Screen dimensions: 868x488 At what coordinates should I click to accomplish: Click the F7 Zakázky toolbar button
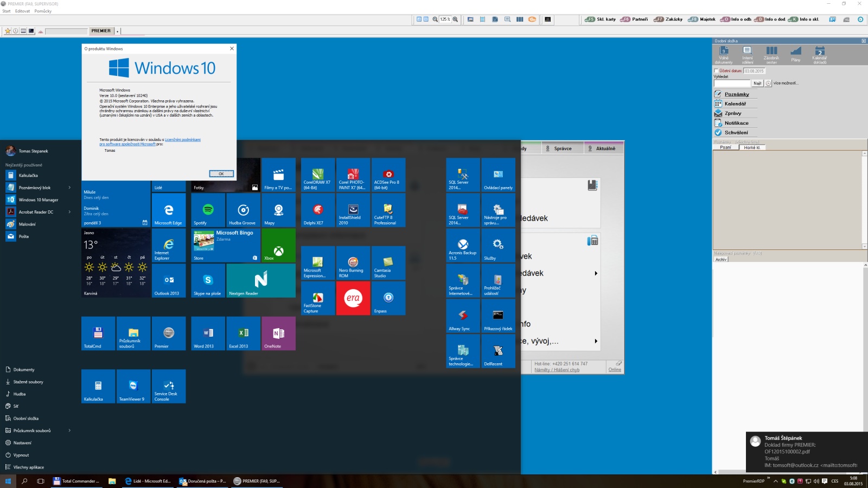[x=668, y=19]
